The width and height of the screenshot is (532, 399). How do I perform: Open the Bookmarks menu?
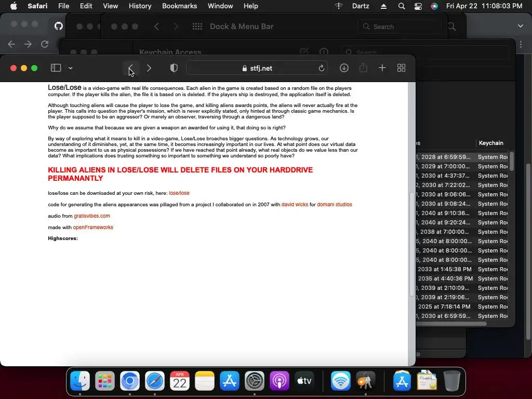[x=179, y=6]
